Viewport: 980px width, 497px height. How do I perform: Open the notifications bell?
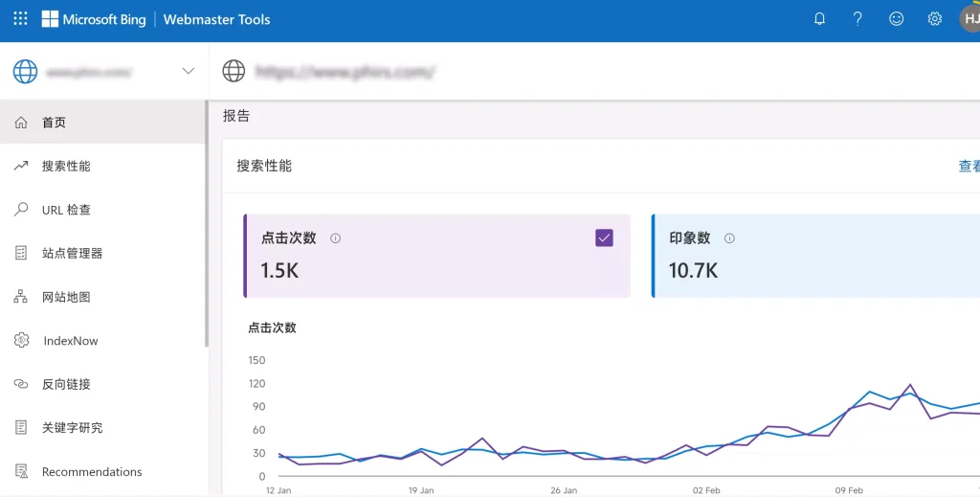[819, 19]
